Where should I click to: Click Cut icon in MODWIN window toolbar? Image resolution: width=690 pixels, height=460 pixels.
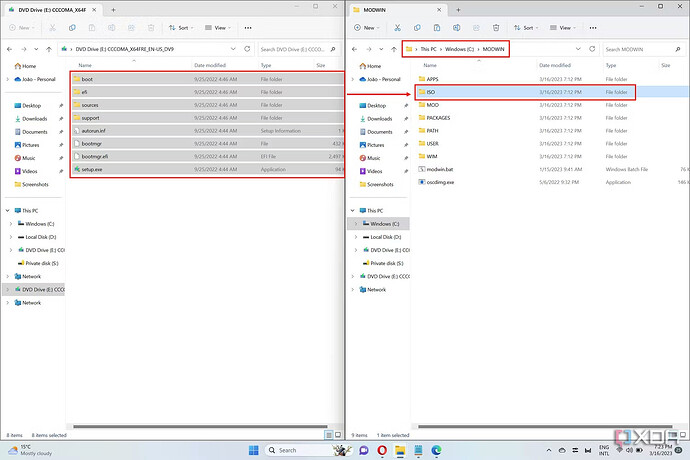pos(397,28)
